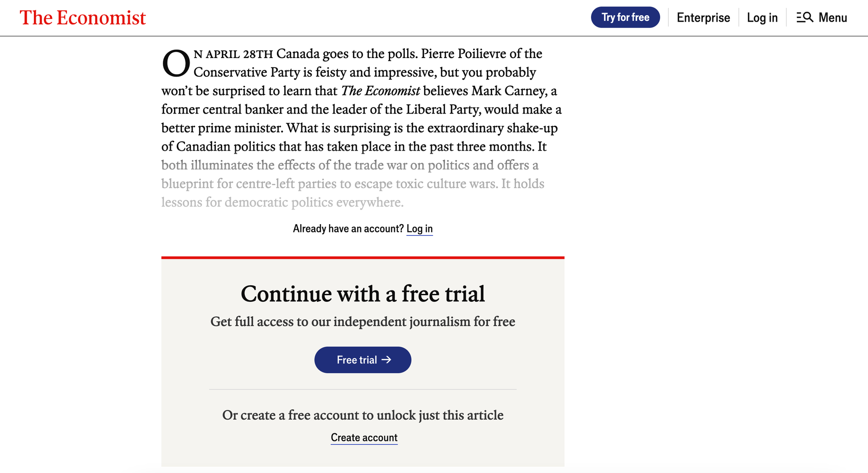Click Or create a free account text
868x473 pixels.
pyautogui.click(x=363, y=415)
